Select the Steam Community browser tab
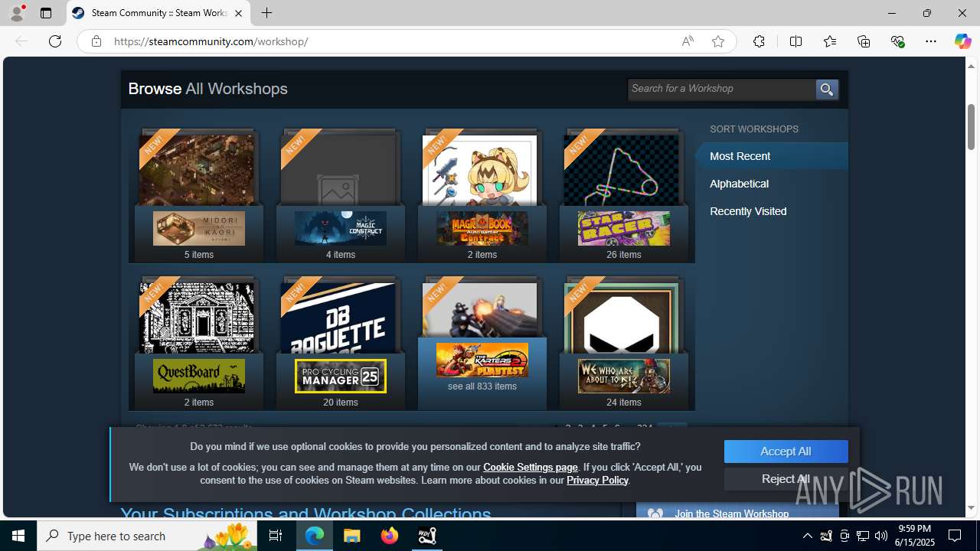The width and height of the screenshot is (980, 551). [x=158, y=13]
